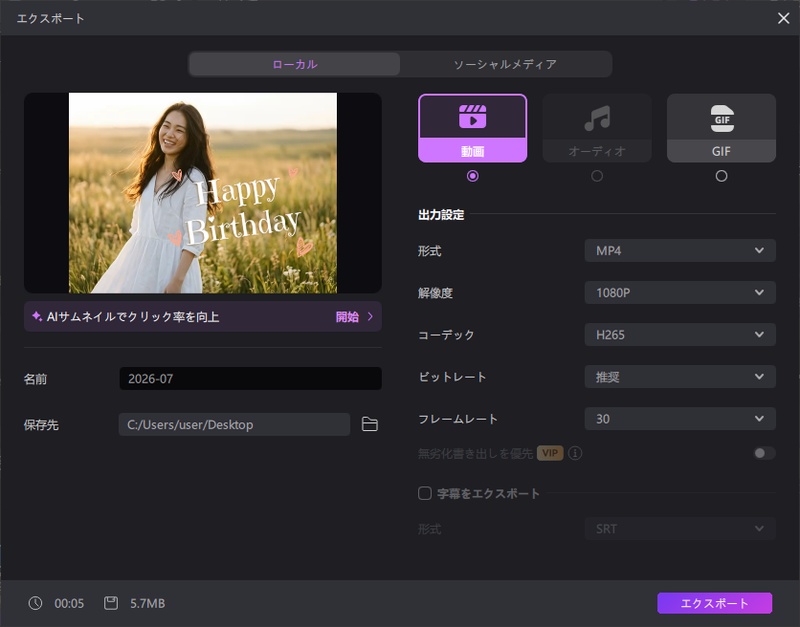Open the フレームレート 30 dropdown
Screen dimensions: 800x627
pyautogui.click(x=680, y=419)
